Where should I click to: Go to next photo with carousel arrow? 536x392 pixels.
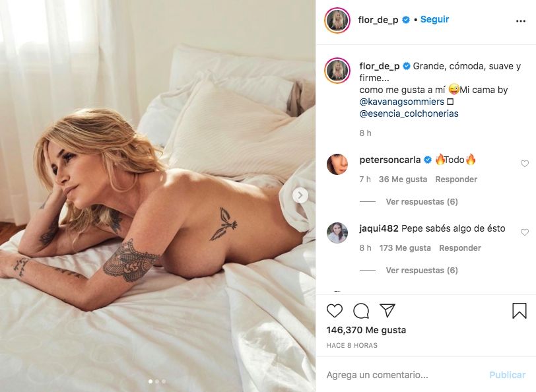tap(300, 195)
